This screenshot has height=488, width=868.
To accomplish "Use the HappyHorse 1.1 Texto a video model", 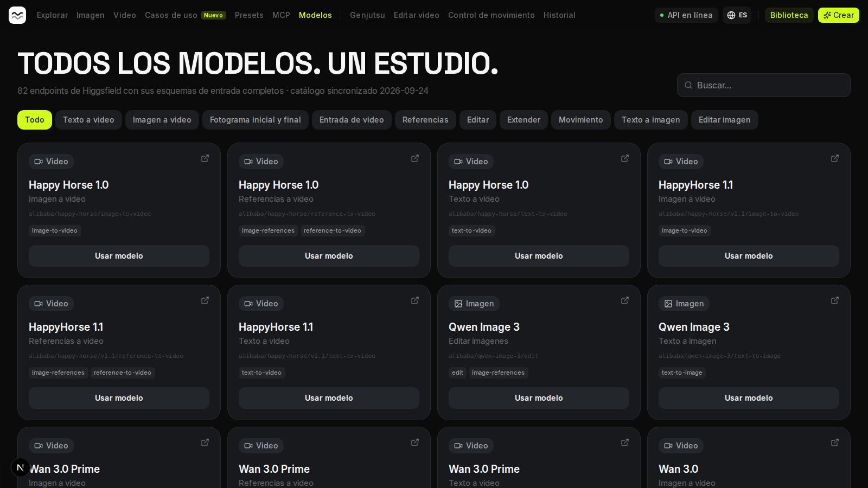I will pyautogui.click(x=329, y=398).
